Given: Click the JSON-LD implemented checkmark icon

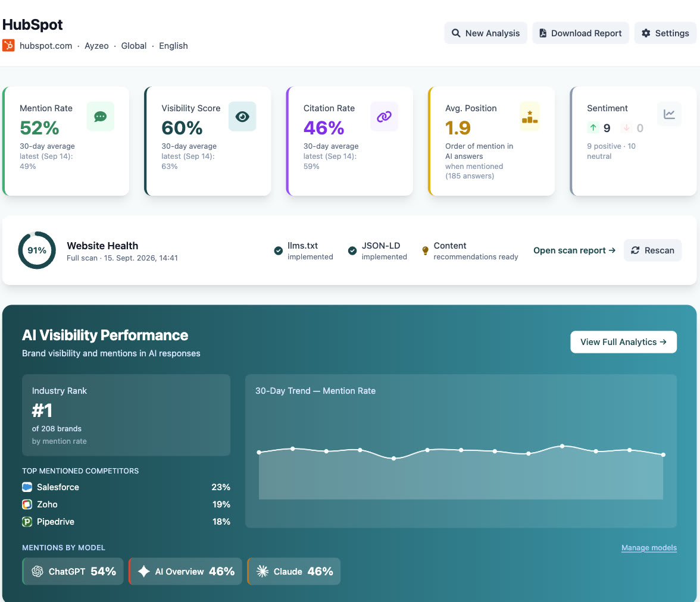Looking at the screenshot, I should 352,251.
